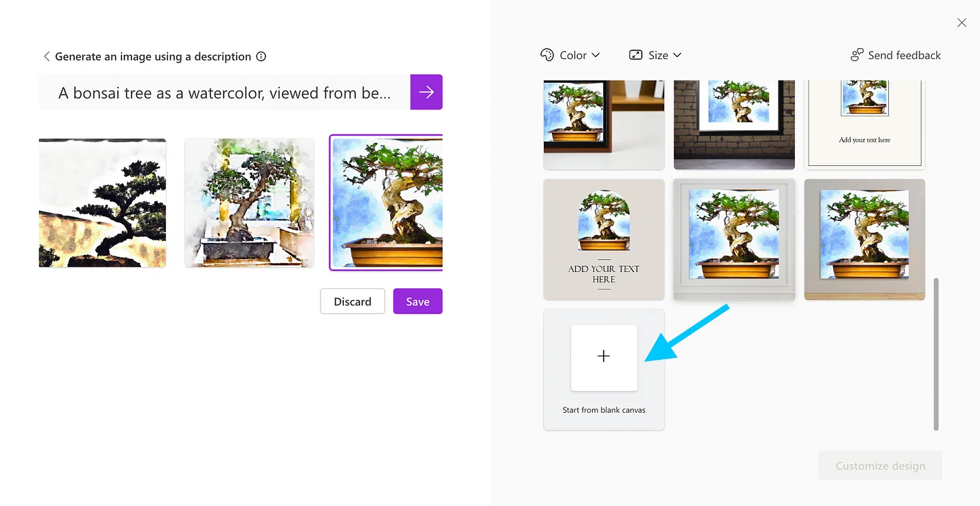Save the selected generated image
The width and height of the screenshot is (980, 506).
pyautogui.click(x=418, y=301)
